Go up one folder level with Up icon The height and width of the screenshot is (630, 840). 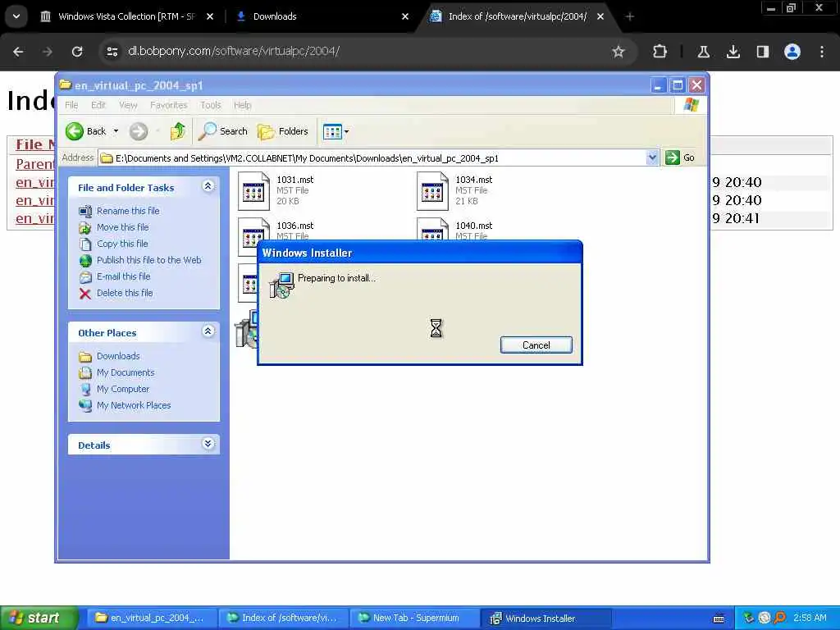177,131
